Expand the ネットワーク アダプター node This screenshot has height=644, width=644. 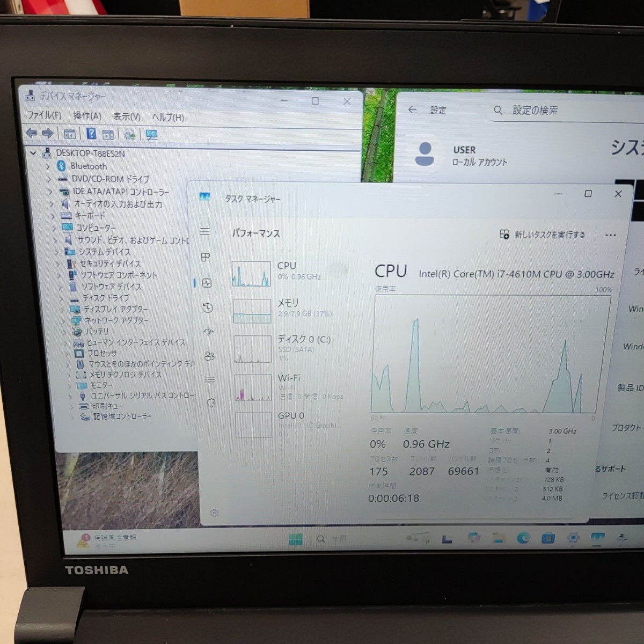point(63,321)
